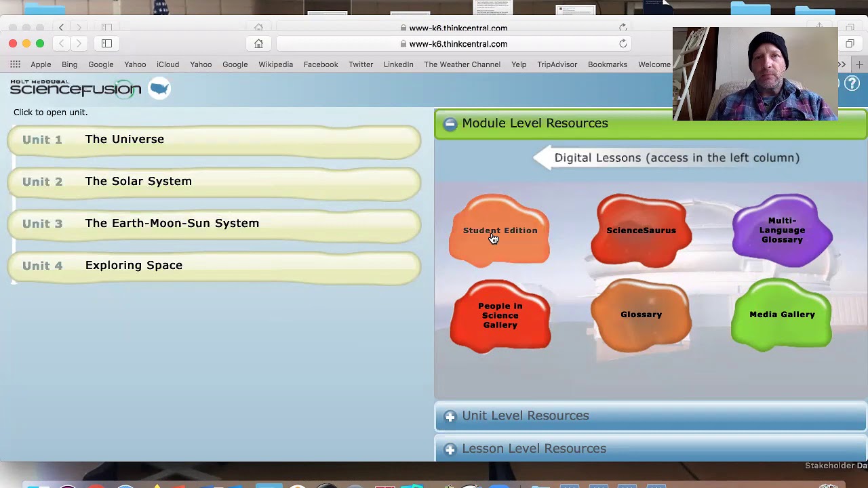Open the bookmarks apps grid icon
This screenshot has width=868, height=488.
pyautogui.click(x=15, y=64)
